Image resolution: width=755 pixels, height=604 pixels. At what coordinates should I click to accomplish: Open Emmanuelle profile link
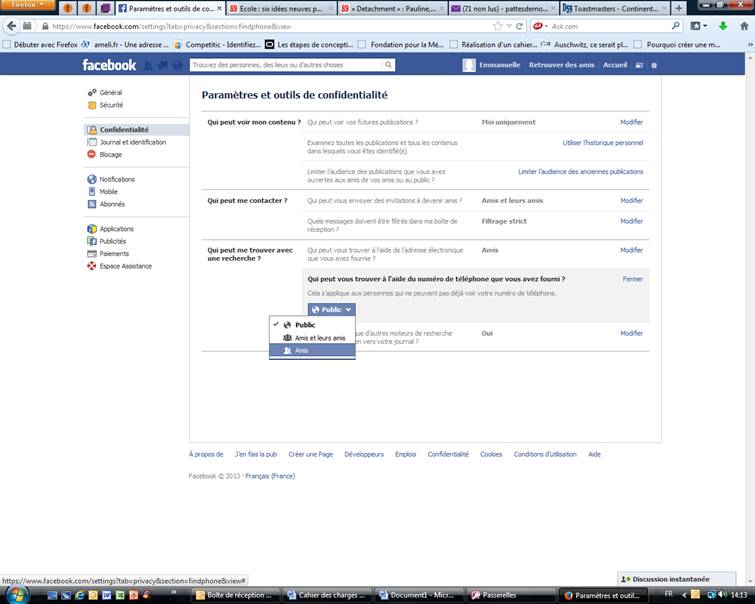499,65
